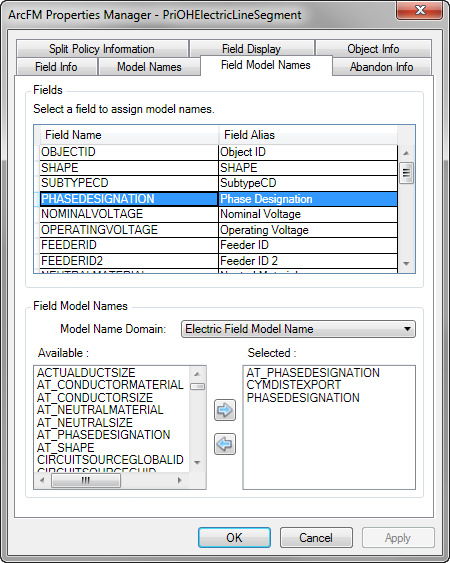Select the PHASEDESIGNATION field name cell
This screenshot has width=450, height=563.
click(x=129, y=199)
